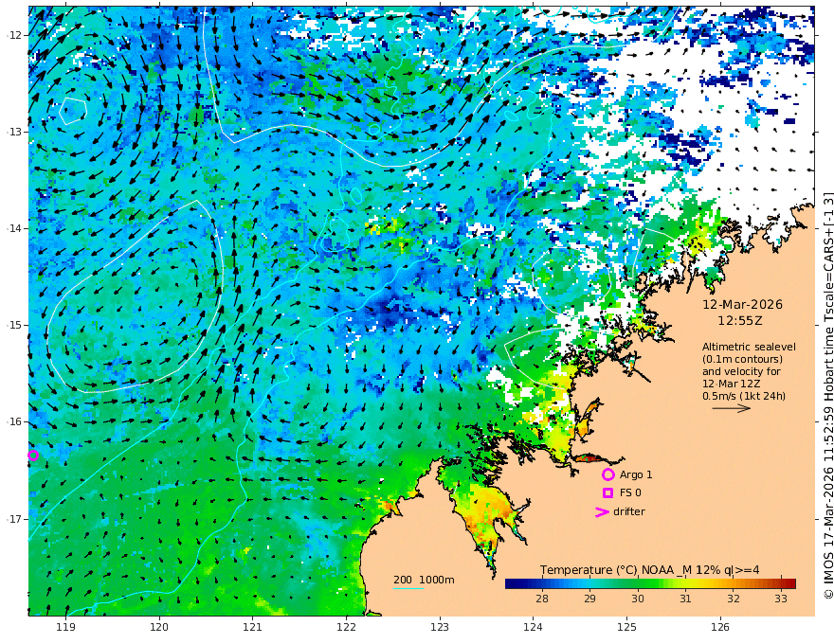
Task: Click longitude axis label 120
Action: tap(159, 628)
